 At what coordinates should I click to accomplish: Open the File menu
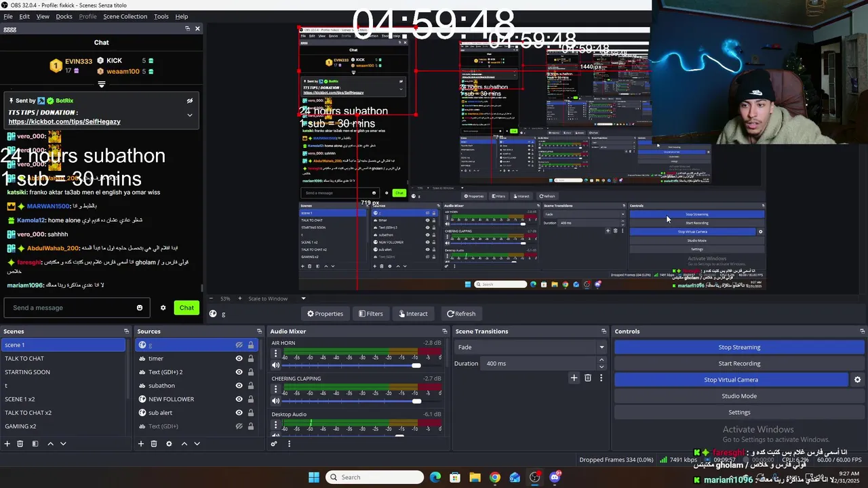pos(8,16)
